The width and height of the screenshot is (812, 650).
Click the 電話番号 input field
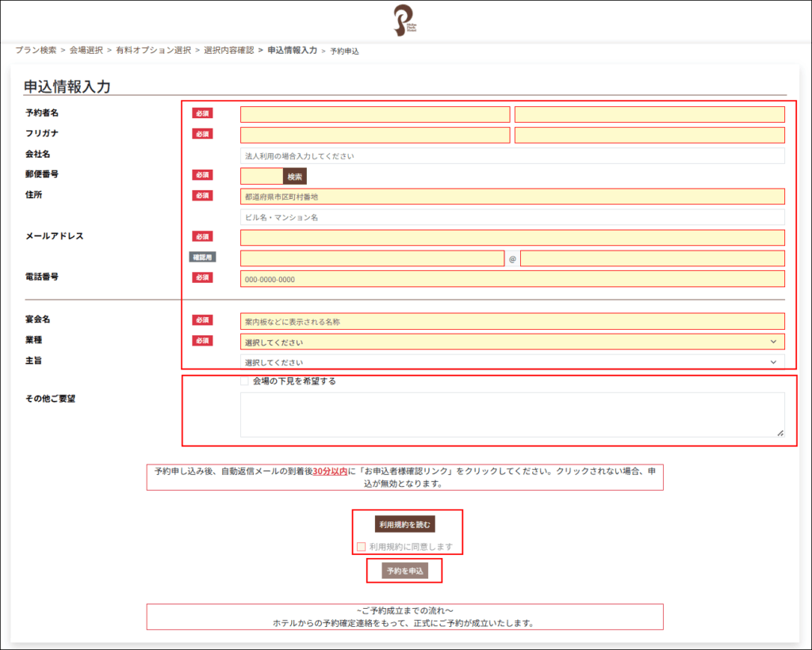pos(511,279)
